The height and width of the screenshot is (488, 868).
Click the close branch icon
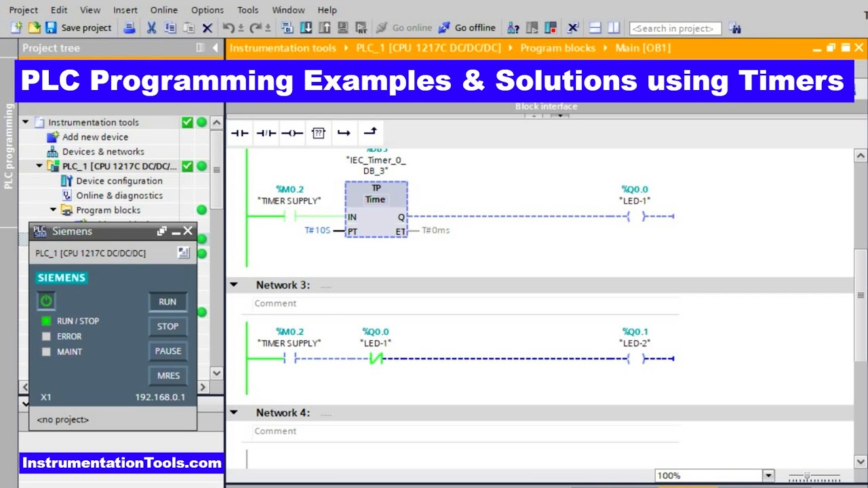[370, 133]
